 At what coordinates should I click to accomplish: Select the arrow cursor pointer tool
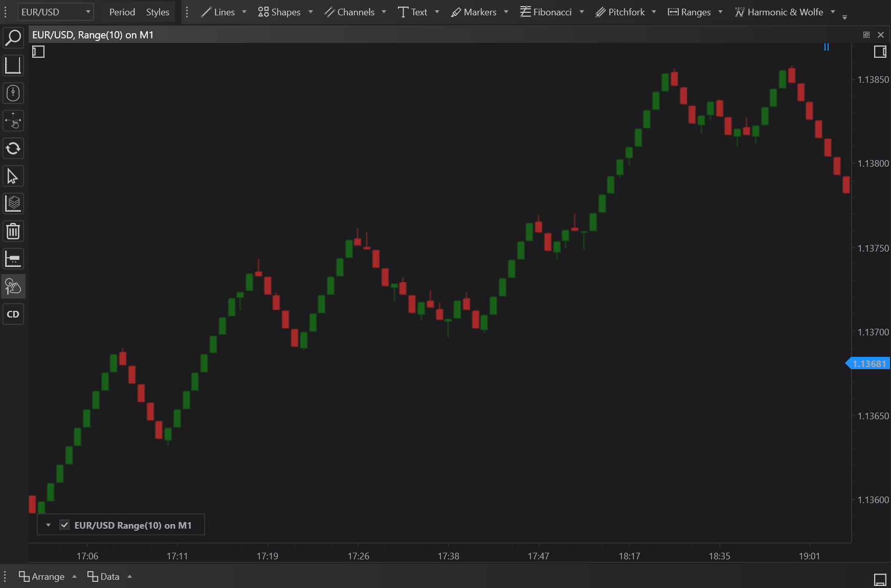coord(13,176)
